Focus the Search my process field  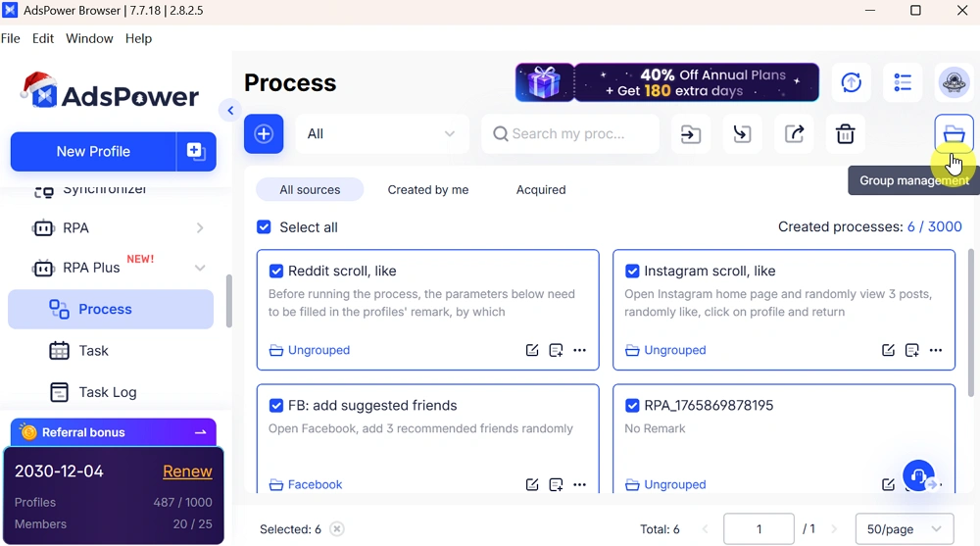[570, 134]
